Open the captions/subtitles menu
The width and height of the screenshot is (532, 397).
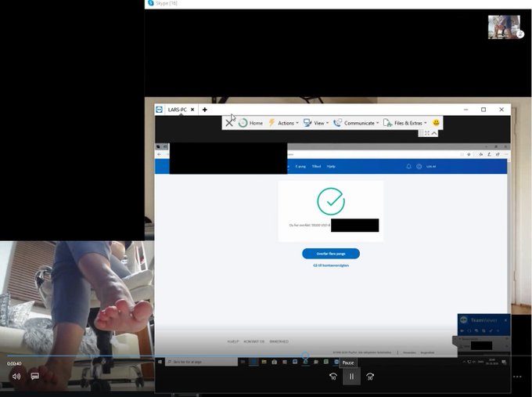click(x=34, y=377)
